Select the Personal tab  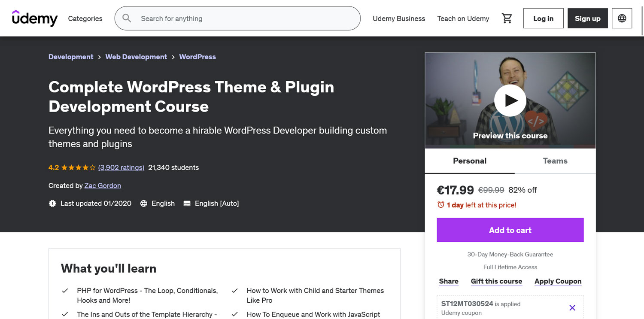click(x=470, y=161)
